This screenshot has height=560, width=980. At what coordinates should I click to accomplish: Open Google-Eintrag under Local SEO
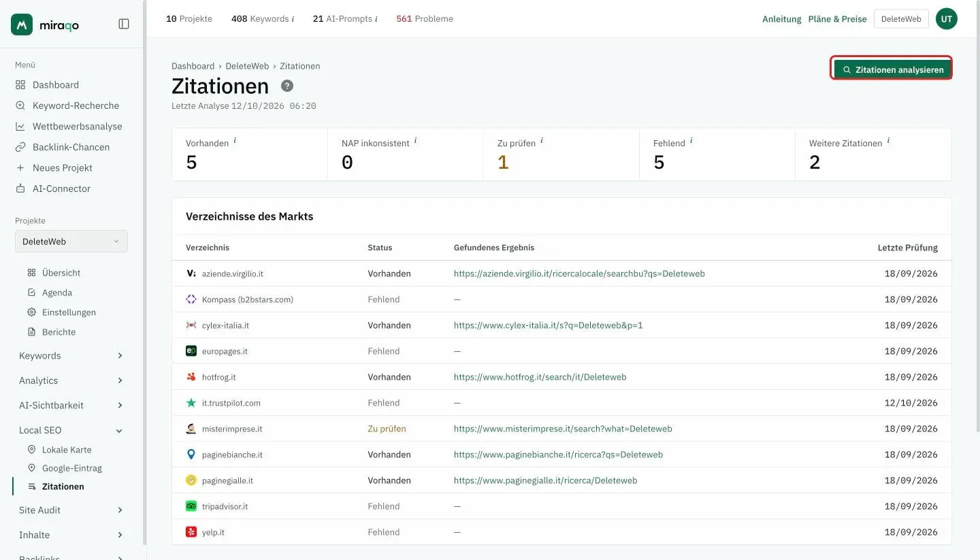pyautogui.click(x=71, y=468)
